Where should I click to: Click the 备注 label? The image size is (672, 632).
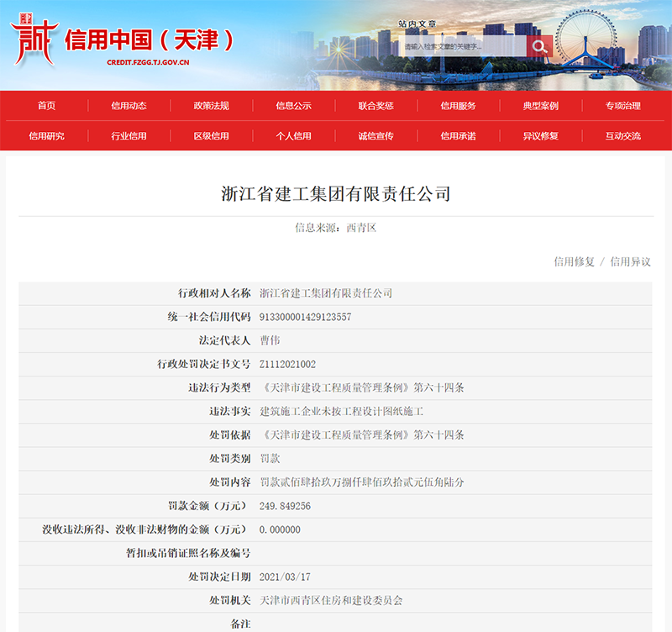[x=240, y=624]
